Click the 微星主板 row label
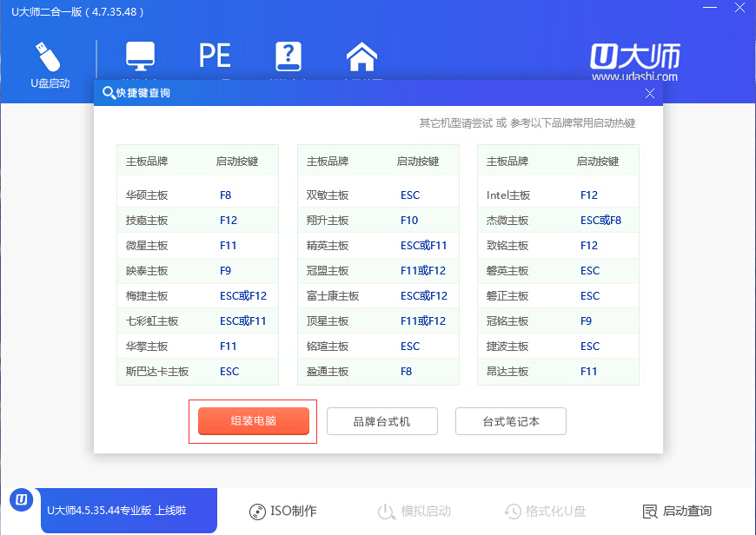This screenshot has height=535, width=756. (x=147, y=245)
